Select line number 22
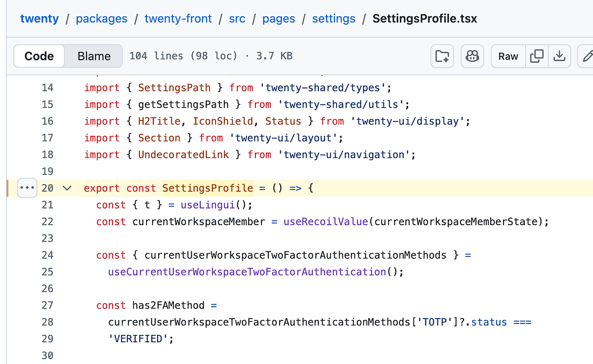The width and height of the screenshot is (593, 364). coord(47,222)
